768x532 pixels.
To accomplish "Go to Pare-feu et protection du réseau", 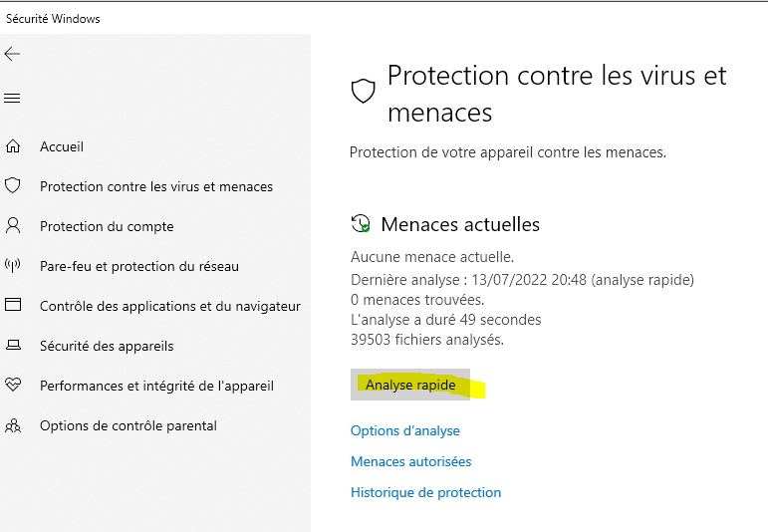I will (139, 266).
